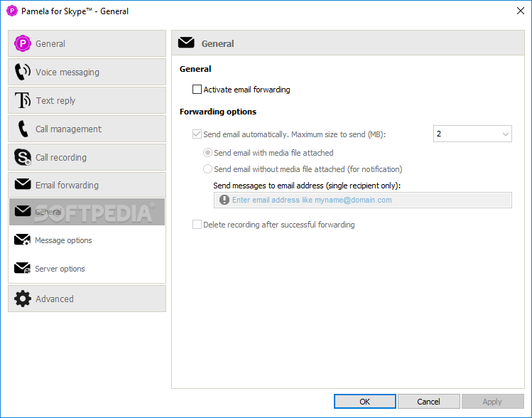This screenshot has height=418, width=532.
Task: Go to Call management settings
Action: tap(87, 129)
